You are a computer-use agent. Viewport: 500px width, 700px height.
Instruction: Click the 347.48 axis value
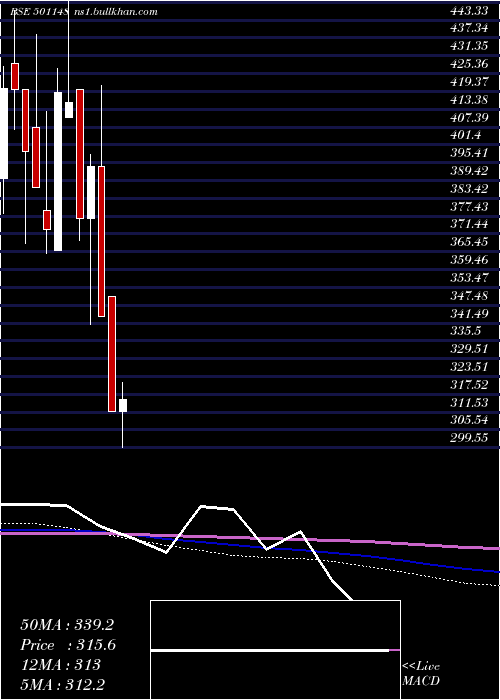click(469, 296)
